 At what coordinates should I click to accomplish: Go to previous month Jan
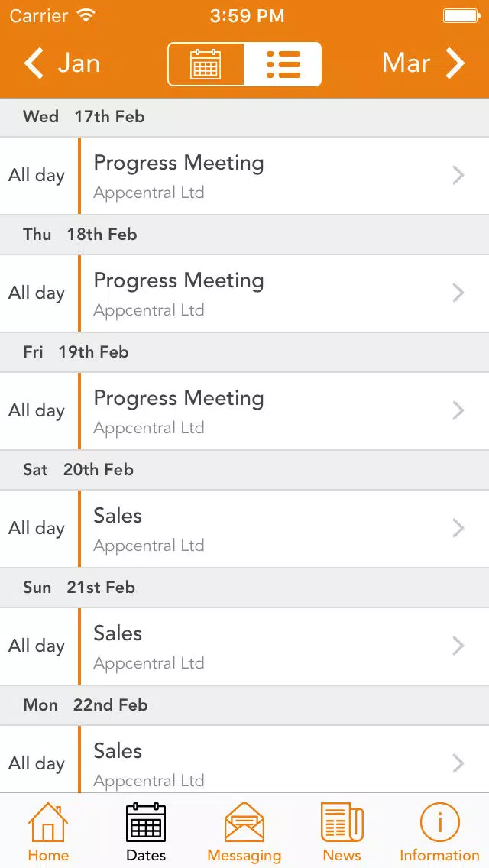click(61, 63)
